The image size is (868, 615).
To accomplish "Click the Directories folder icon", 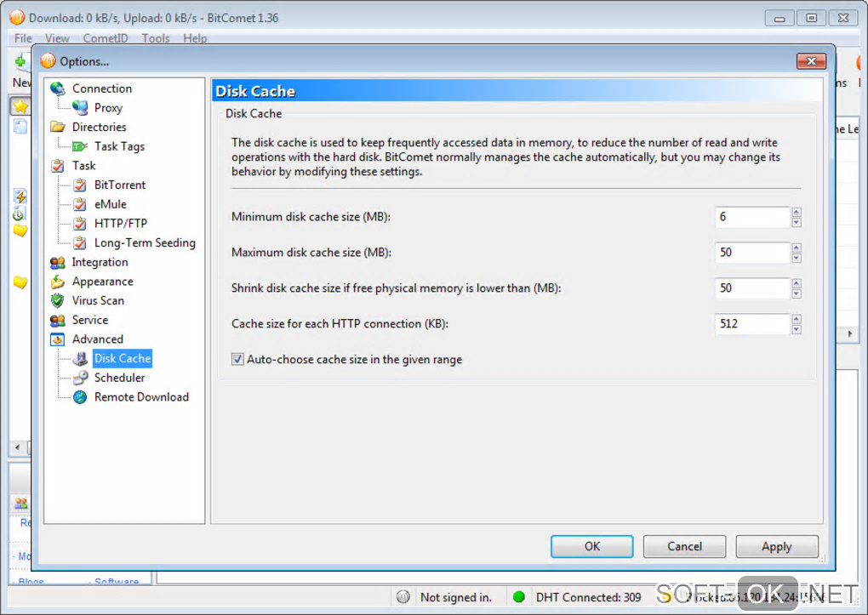I will pos(58,127).
